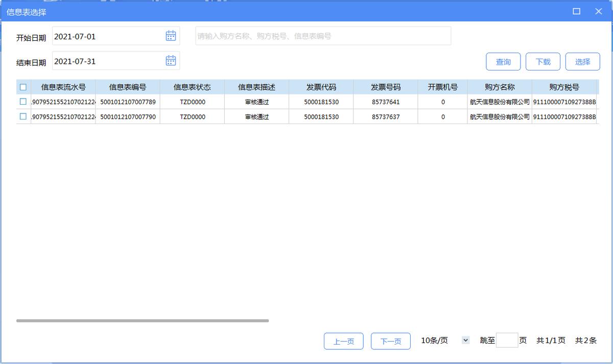Screen dimensions: 613x364
Task: Select cell 5001012107007790
Action: [128, 116]
